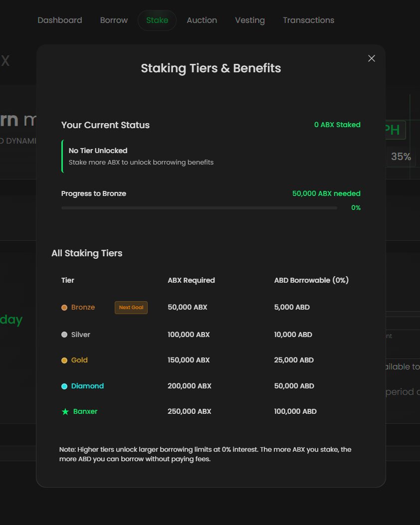Click the ABD Borrowable (0%) column header
Viewport: 420px width, 525px height.
pos(311,280)
